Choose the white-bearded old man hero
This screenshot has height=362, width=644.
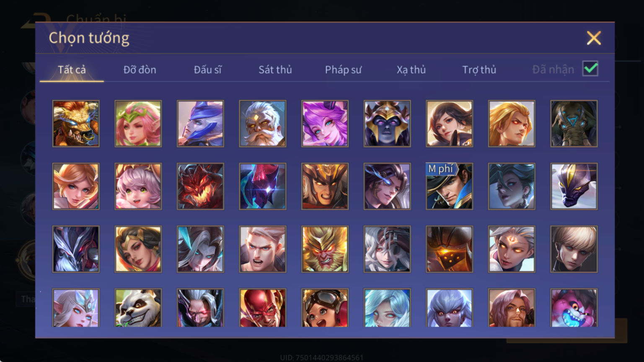pos(263,124)
